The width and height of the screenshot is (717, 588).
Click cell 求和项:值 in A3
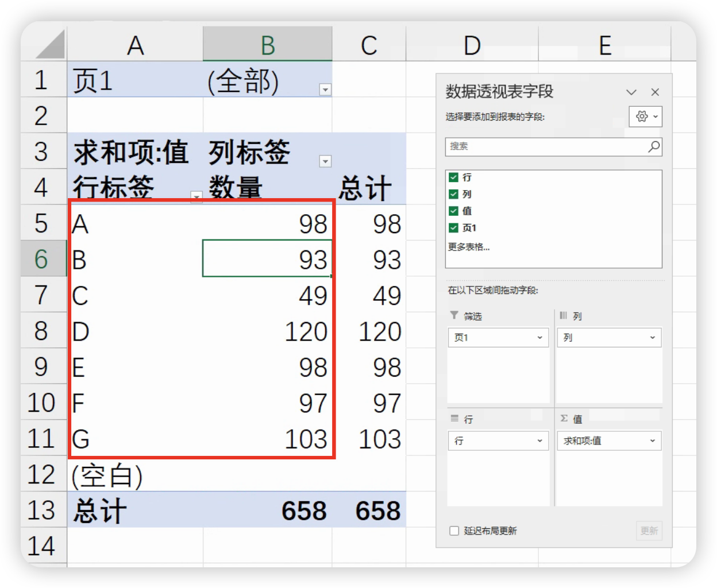[x=135, y=152]
